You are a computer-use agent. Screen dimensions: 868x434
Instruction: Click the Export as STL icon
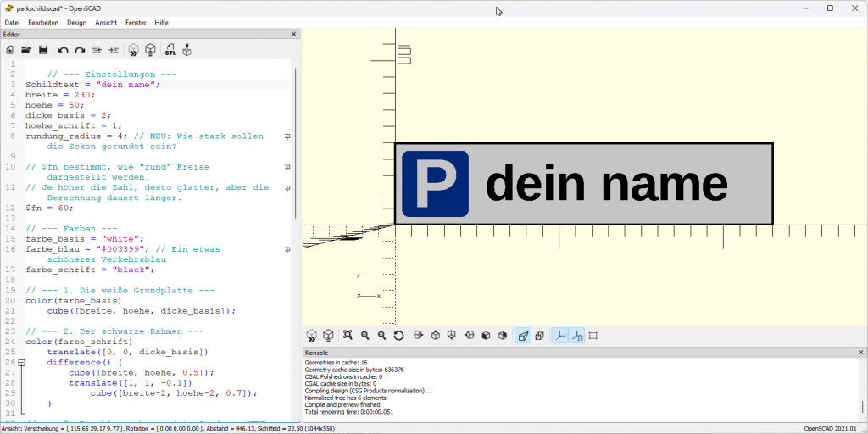tap(170, 51)
